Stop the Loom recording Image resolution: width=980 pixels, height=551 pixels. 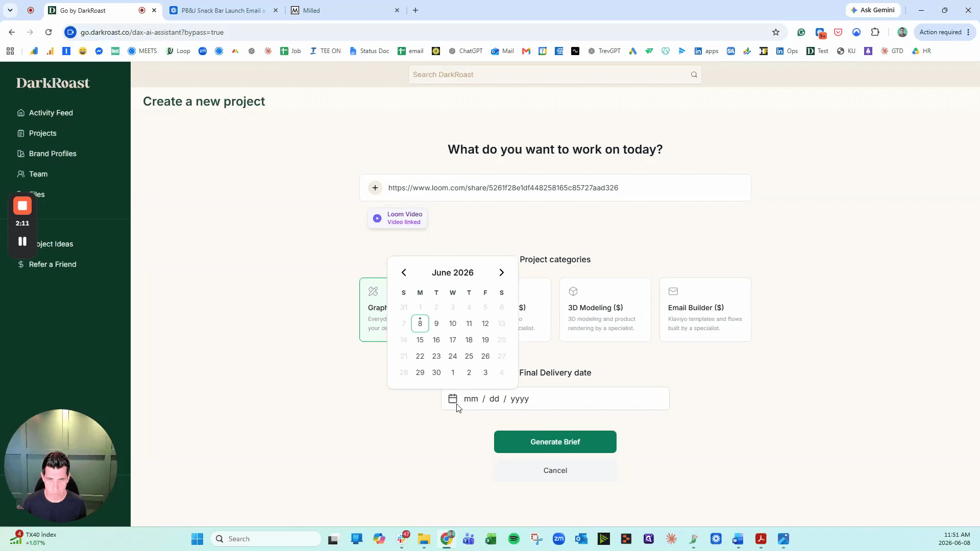22,206
